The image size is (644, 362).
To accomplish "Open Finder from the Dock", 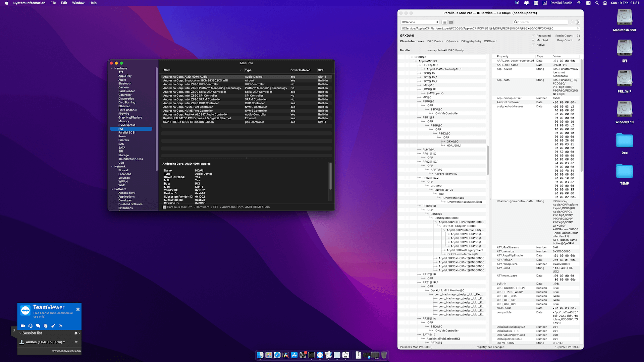I will [x=260, y=355].
